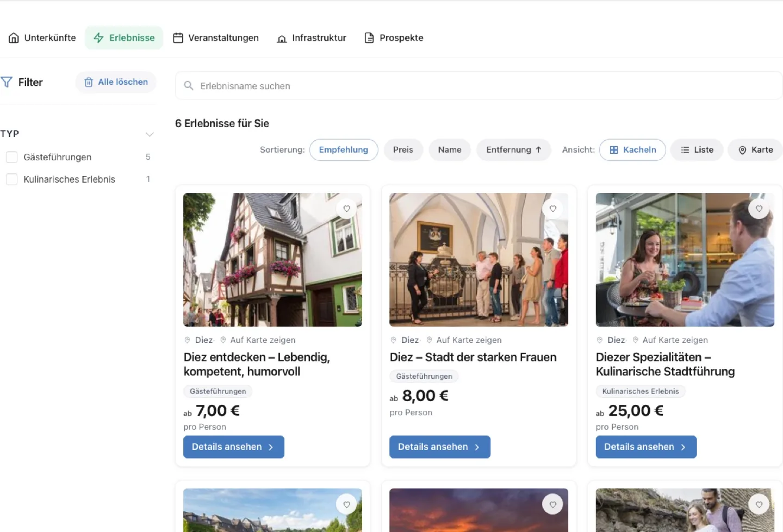783x532 pixels.
Task: Switch to Kacheln tile view
Action: click(x=632, y=150)
